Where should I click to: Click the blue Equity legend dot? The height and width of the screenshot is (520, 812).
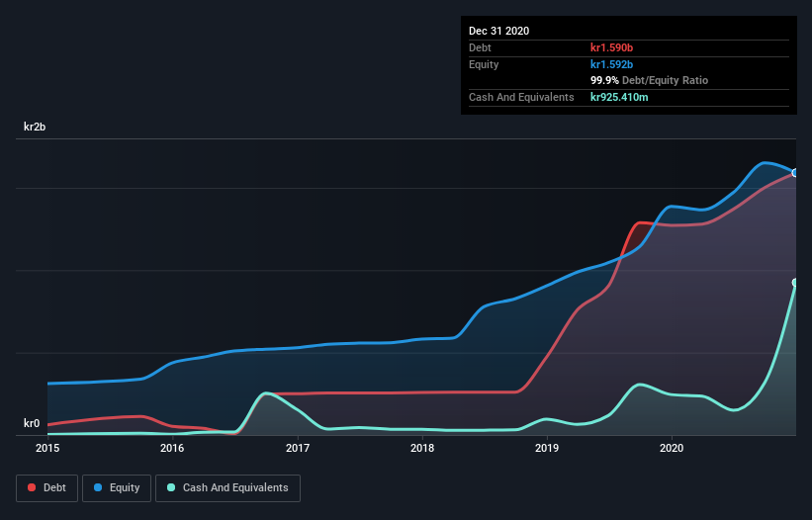point(98,487)
